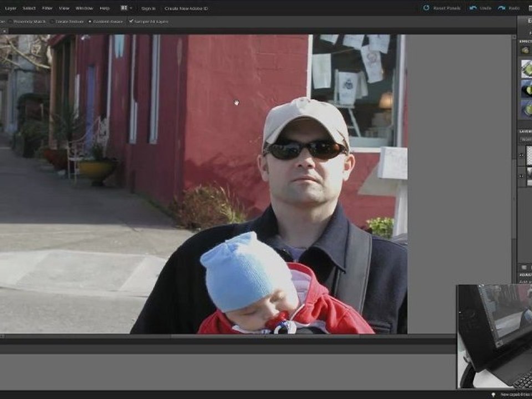
Task: Click Create New Adobe ID
Action: click(186, 8)
